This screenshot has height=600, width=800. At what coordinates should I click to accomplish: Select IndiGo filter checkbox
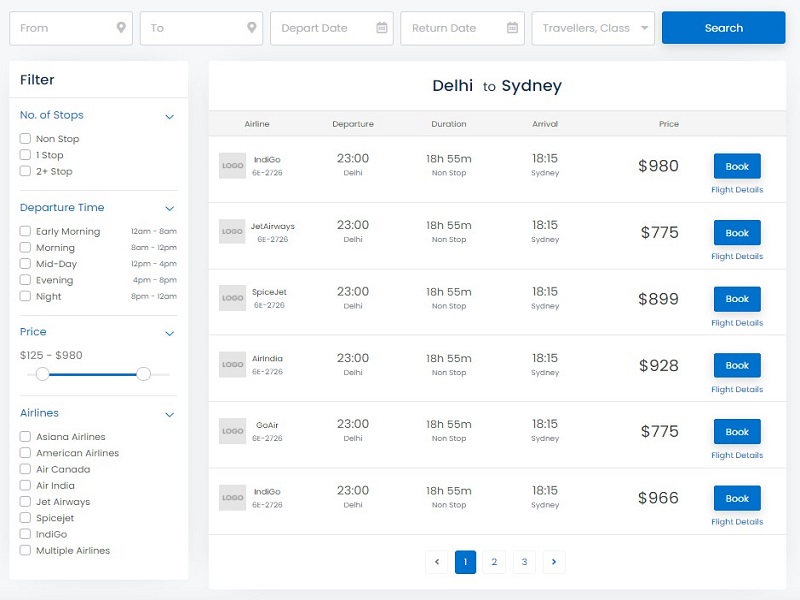pyautogui.click(x=25, y=534)
